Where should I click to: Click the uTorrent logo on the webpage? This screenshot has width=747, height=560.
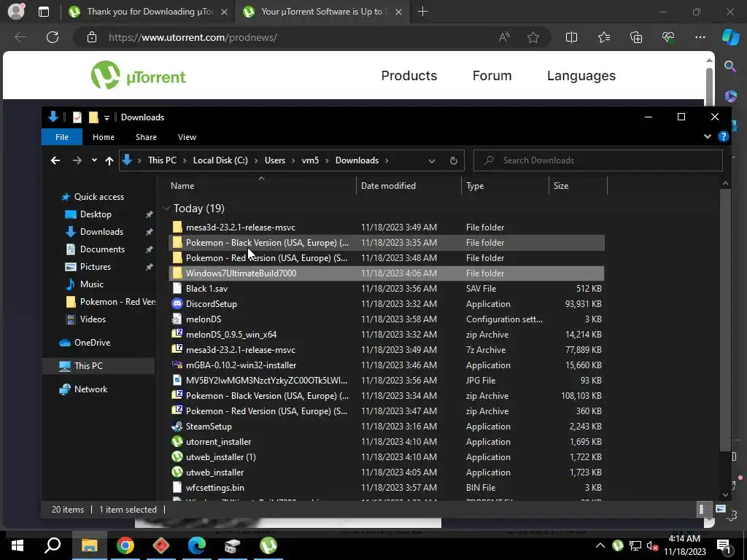138,75
